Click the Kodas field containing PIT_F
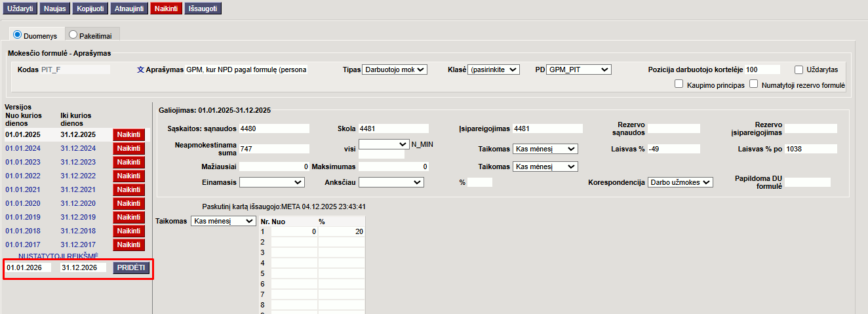This screenshot has width=868, height=314. tap(75, 69)
